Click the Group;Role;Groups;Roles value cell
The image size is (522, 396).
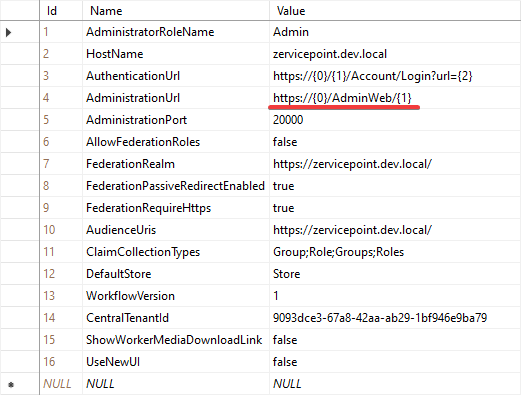click(x=395, y=252)
